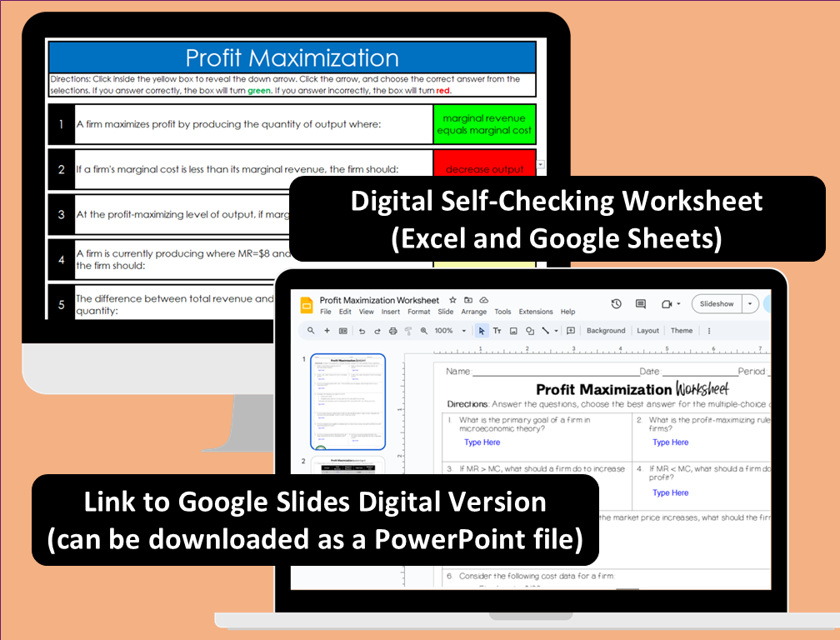Print the presentation
Screen dimensions: 840x640
[x=392, y=331]
